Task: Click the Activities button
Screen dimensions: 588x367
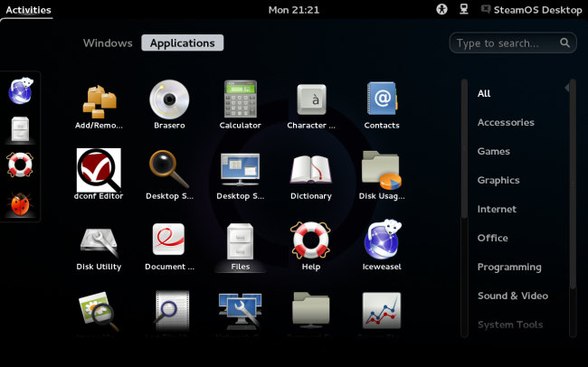Action: click(x=28, y=10)
